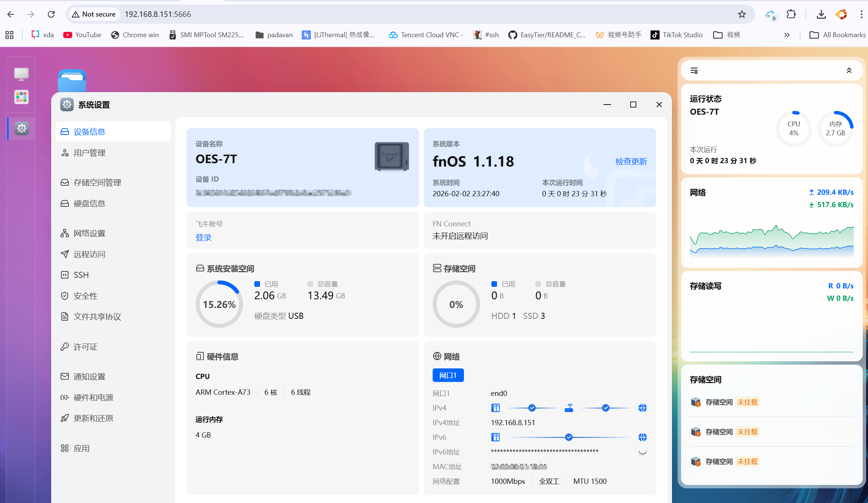
Task: Click the router icon in IPv4 row
Action: 569,408
